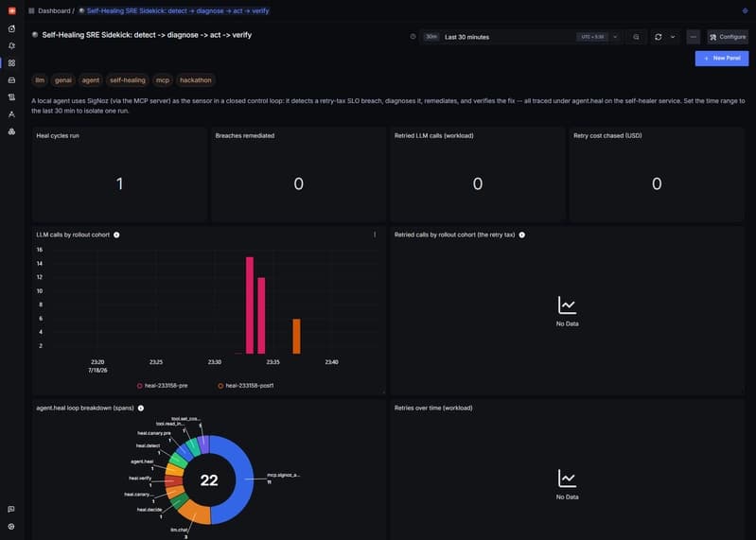756x540 pixels.
Task: Click the dashboard title heading text
Action: point(147,35)
